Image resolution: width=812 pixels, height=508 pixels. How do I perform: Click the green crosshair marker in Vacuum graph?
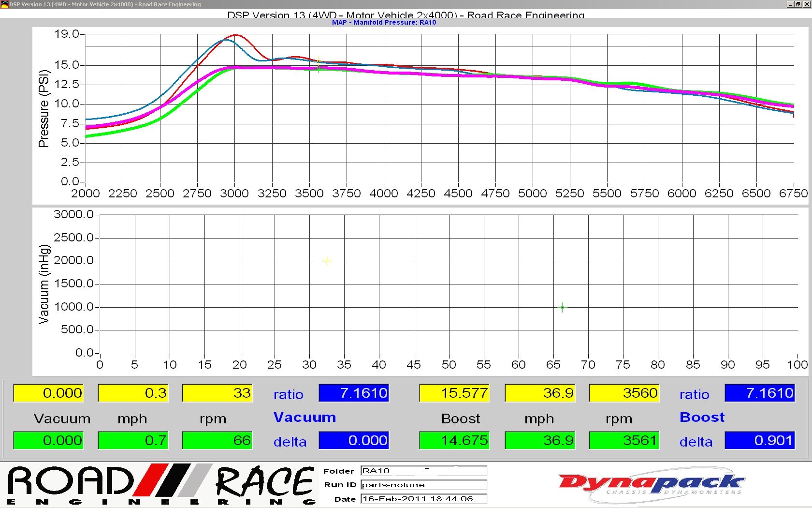(562, 307)
